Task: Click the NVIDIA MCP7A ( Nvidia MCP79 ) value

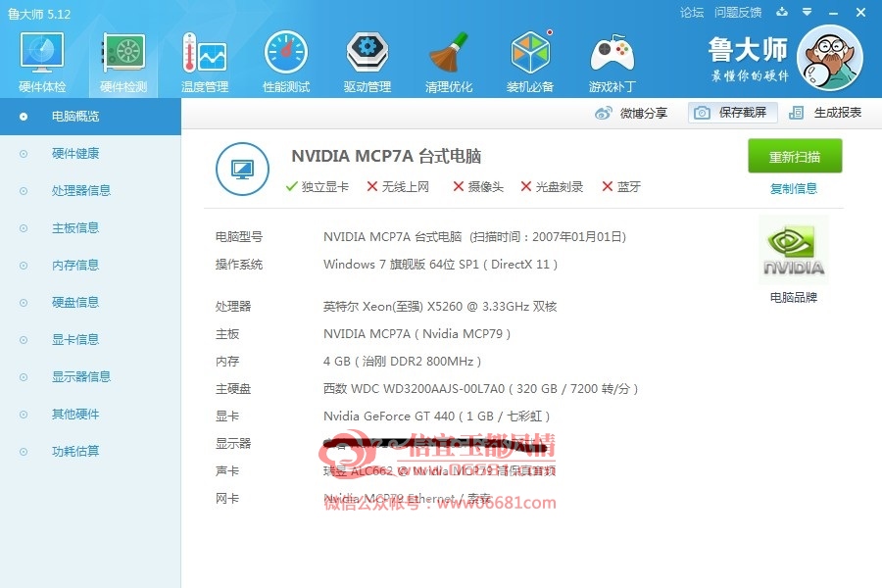Action: pos(416,334)
